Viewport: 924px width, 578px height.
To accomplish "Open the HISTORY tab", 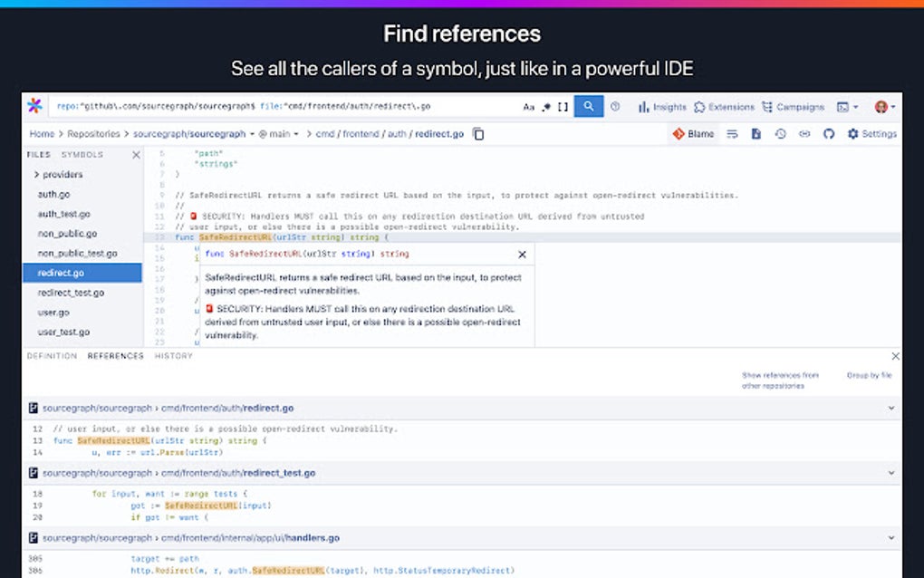I will (x=173, y=356).
